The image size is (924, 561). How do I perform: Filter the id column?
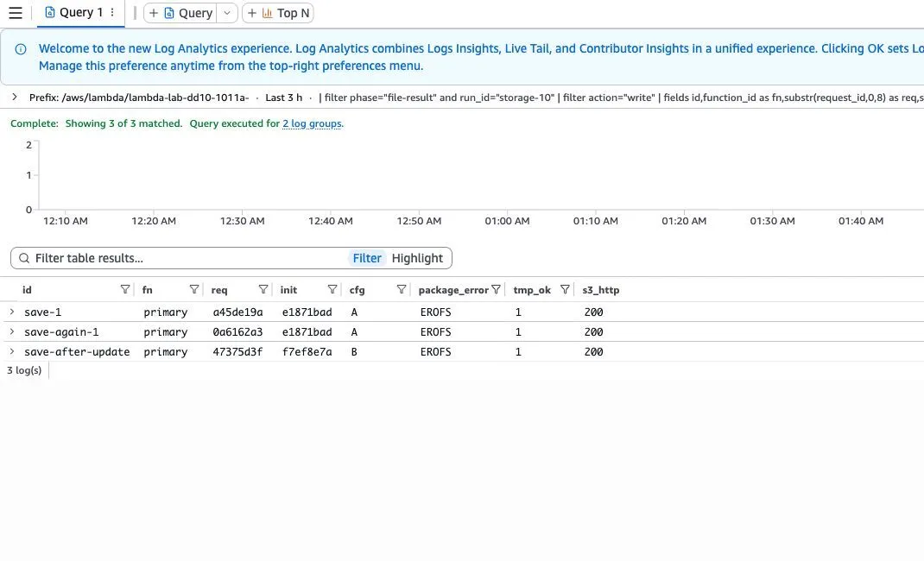(125, 289)
